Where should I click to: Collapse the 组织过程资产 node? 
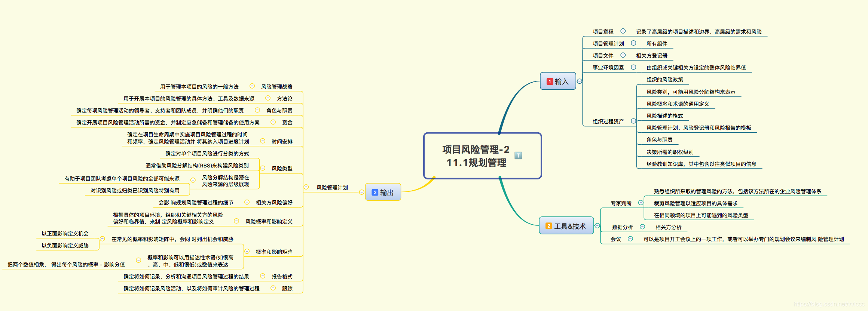tap(633, 121)
